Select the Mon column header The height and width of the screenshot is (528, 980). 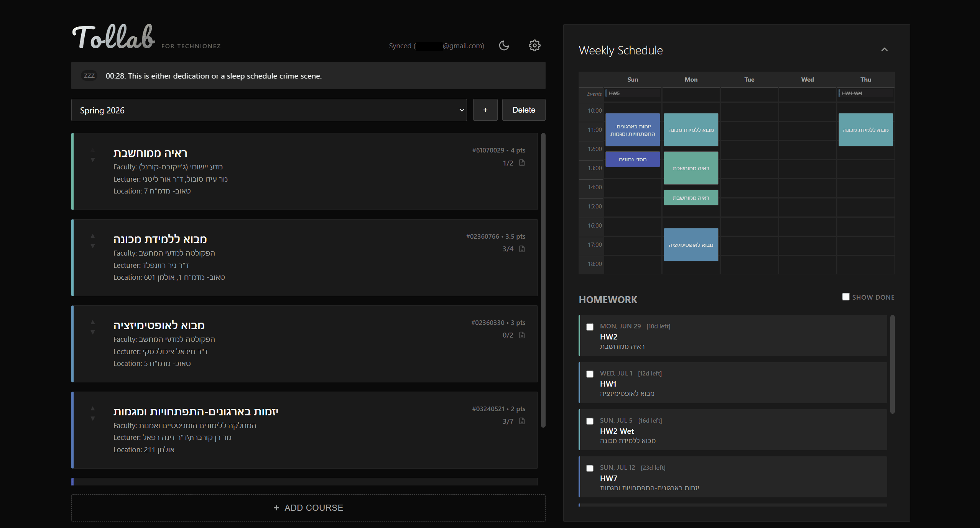(691, 80)
